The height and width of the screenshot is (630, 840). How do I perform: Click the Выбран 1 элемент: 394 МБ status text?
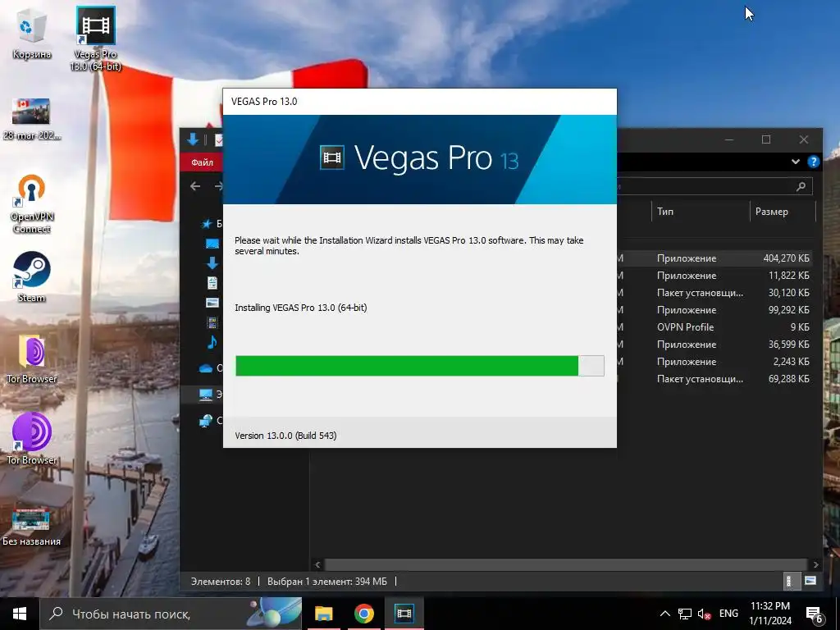click(326, 582)
